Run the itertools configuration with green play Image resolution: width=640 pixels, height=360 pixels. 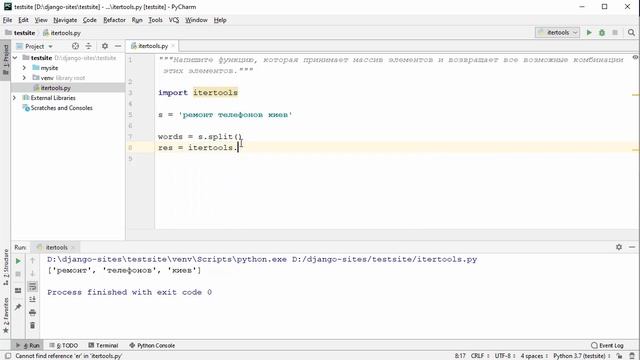coord(589,32)
